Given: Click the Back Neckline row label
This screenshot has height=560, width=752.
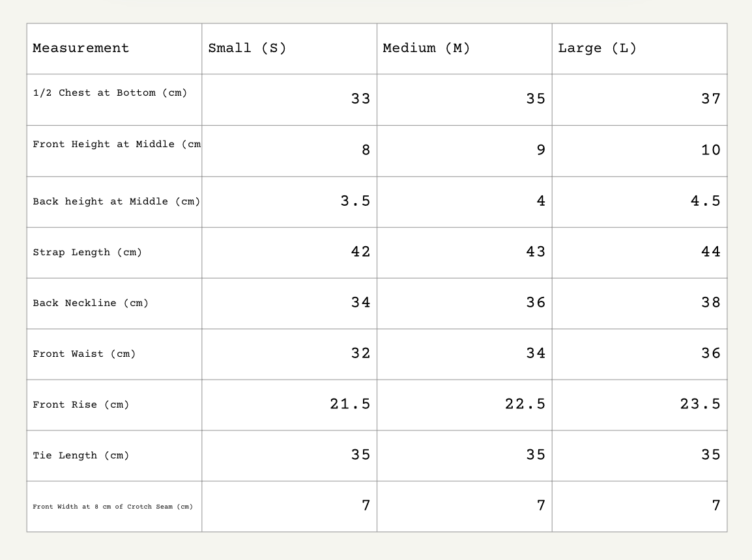Looking at the screenshot, I should point(91,303).
